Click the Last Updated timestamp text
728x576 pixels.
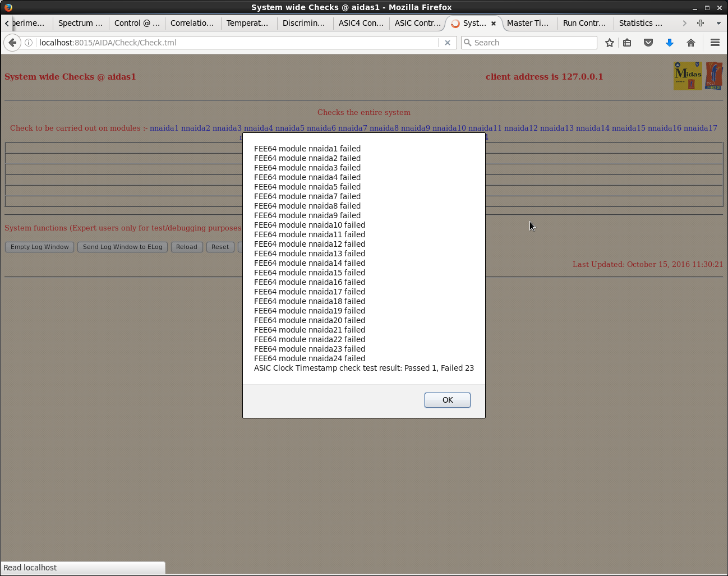(648, 264)
